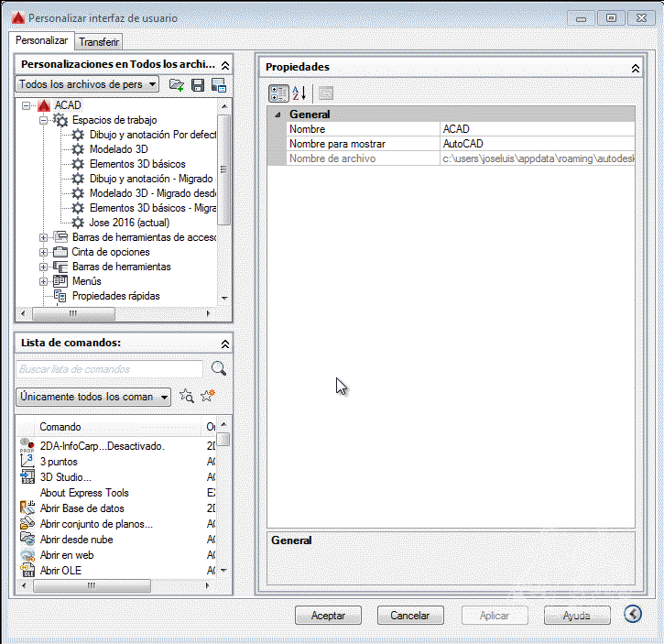Click the Abrir Base de datos icon
Screen dimensions: 664x644
coord(27,508)
